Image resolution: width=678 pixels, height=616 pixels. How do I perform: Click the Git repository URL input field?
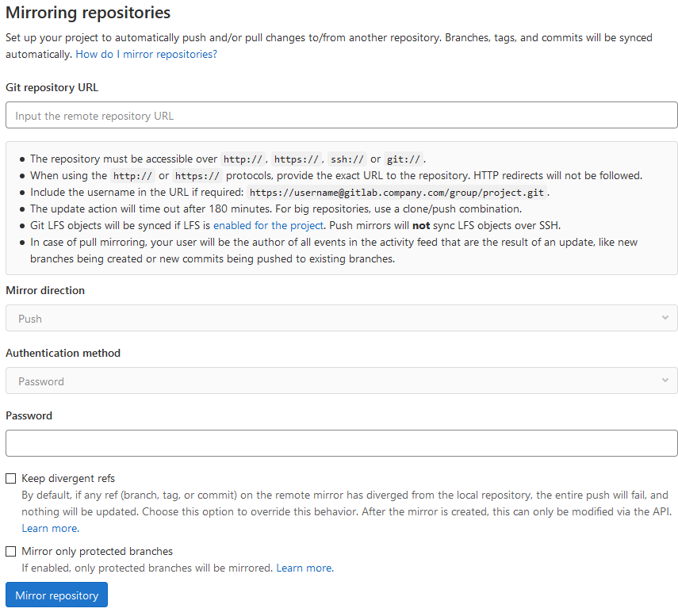(x=341, y=115)
